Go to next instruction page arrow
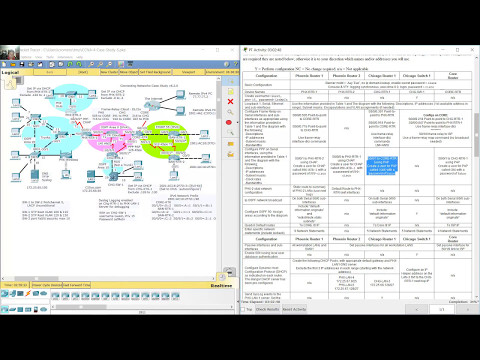The image size is (480, 360). pyautogui.click(x=467, y=310)
